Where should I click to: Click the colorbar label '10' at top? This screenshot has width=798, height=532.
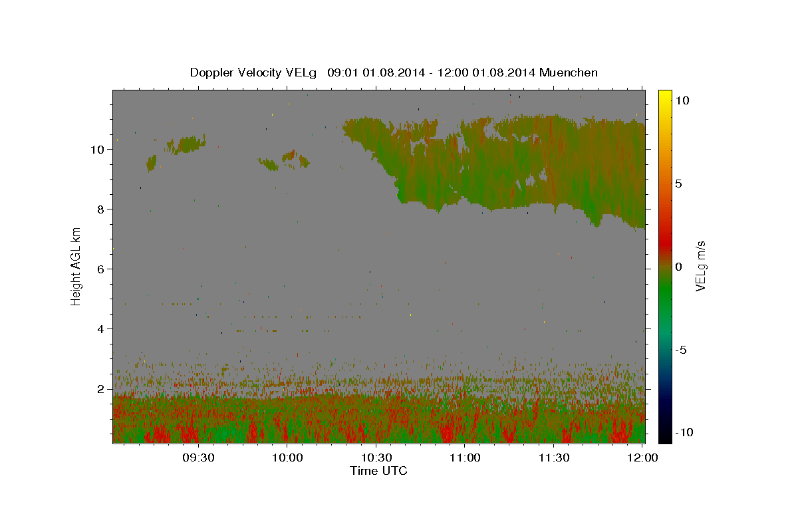coord(682,100)
